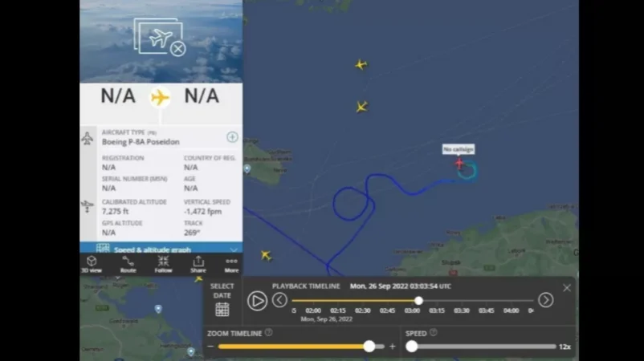
Task: Open the More options menu
Action: 231,264
